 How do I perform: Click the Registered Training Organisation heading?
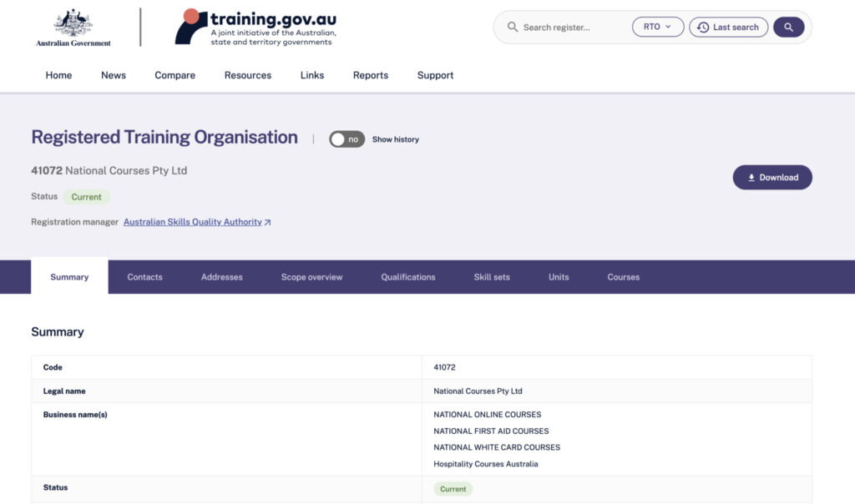[x=164, y=138]
